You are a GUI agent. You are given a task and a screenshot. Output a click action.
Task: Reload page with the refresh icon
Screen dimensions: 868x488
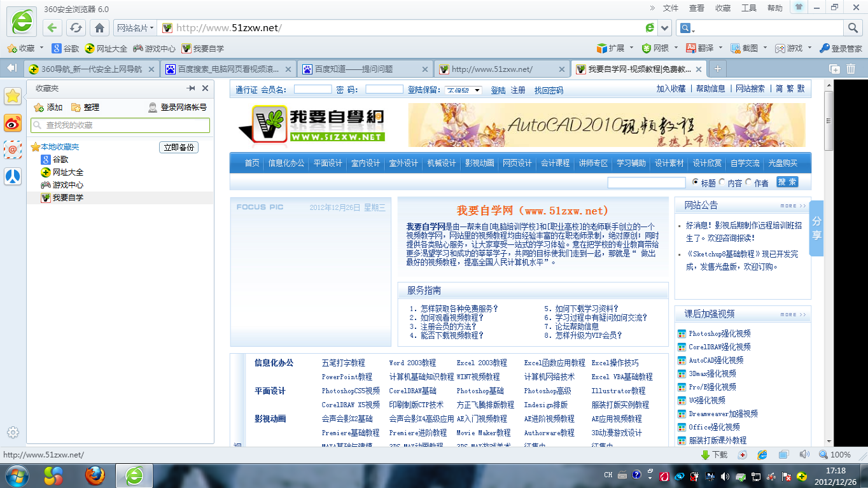point(76,28)
